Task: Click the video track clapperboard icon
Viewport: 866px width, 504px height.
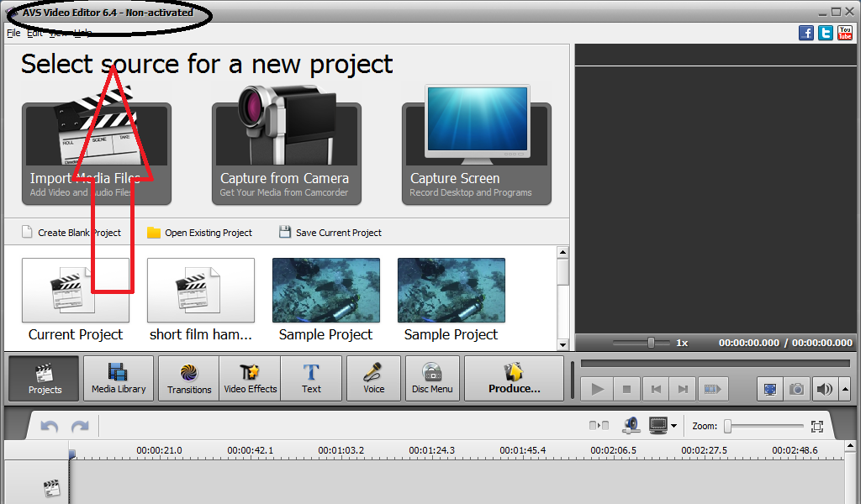Action: 51,488
